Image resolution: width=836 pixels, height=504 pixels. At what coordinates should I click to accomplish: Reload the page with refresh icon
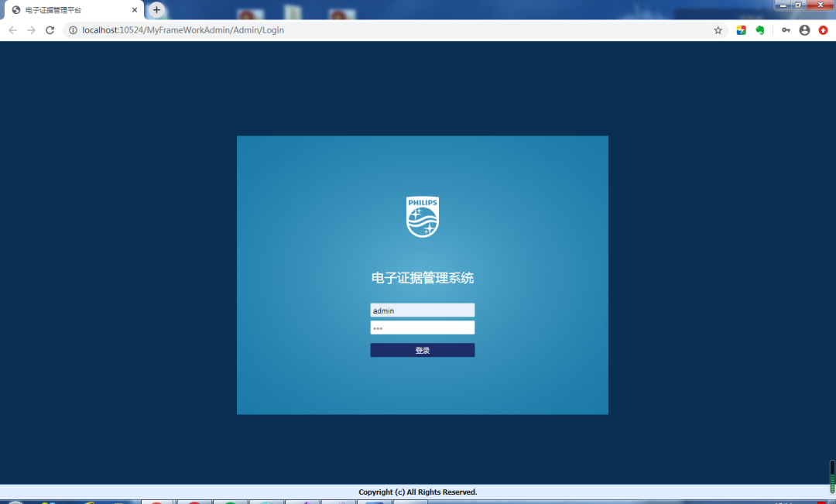50,30
